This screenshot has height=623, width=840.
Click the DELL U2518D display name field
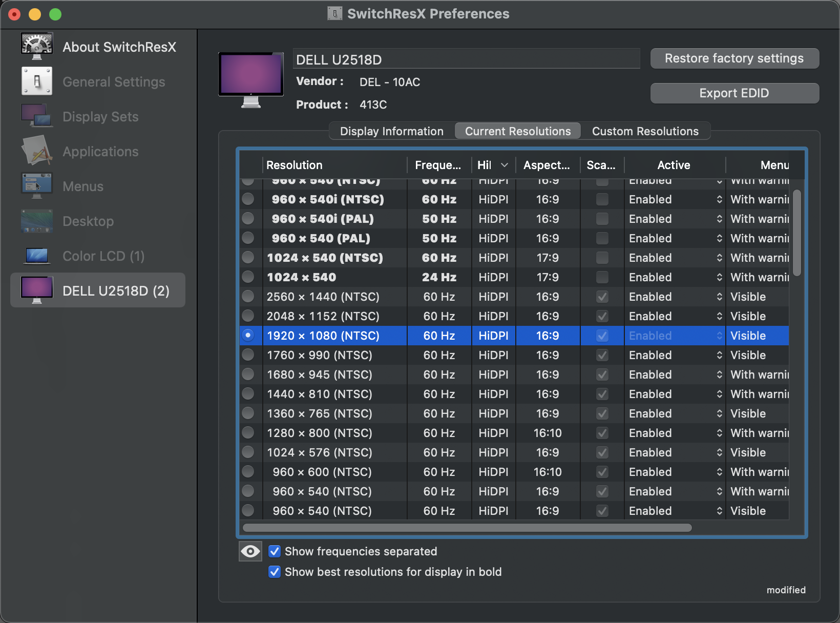pyautogui.click(x=467, y=59)
